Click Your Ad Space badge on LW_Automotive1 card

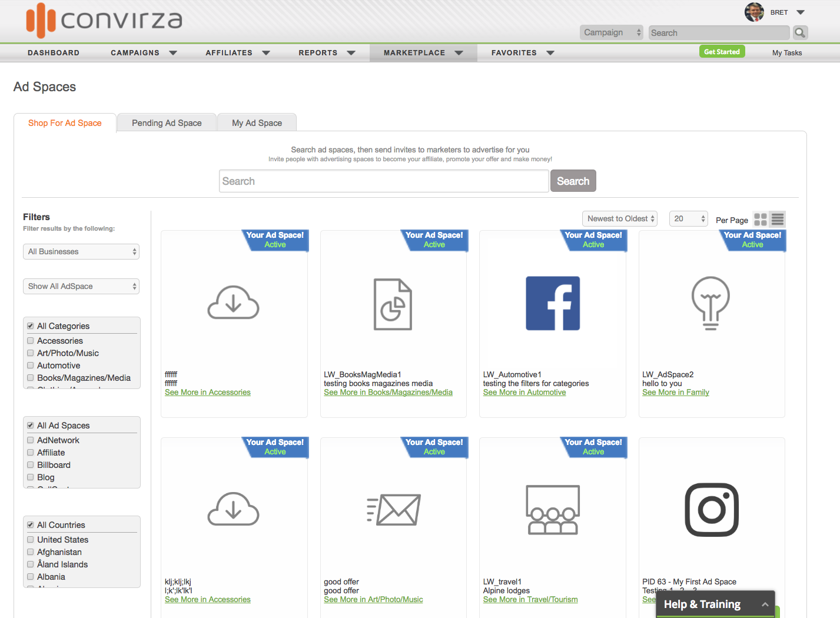point(593,240)
